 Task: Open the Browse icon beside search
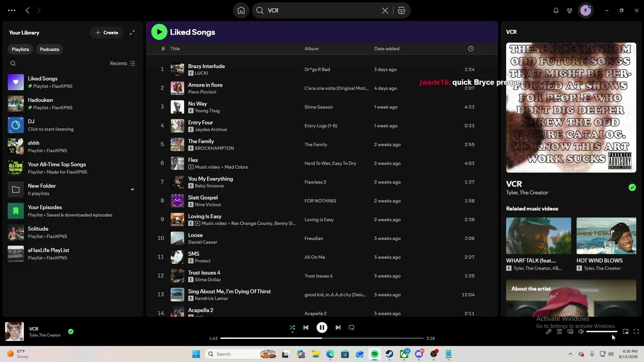[x=401, y=11]
